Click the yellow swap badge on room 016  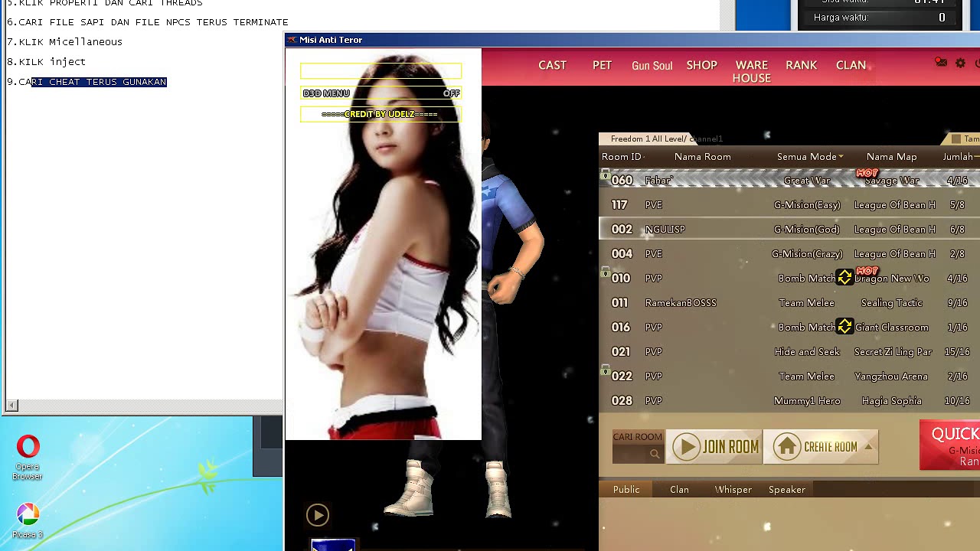click(844, 327)
